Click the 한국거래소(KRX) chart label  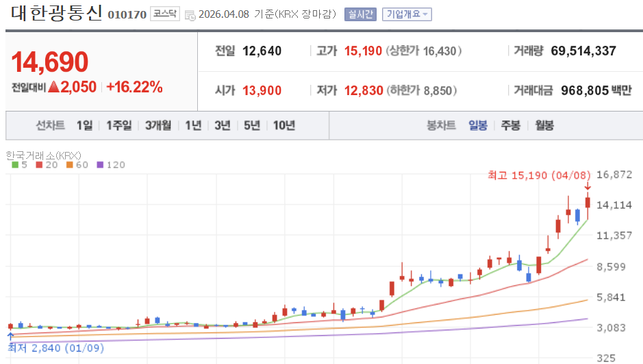coord(43,155)
